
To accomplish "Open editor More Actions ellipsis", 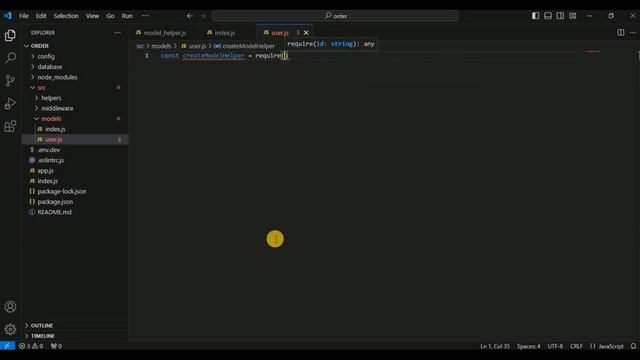I will click(x=633, y=33).
